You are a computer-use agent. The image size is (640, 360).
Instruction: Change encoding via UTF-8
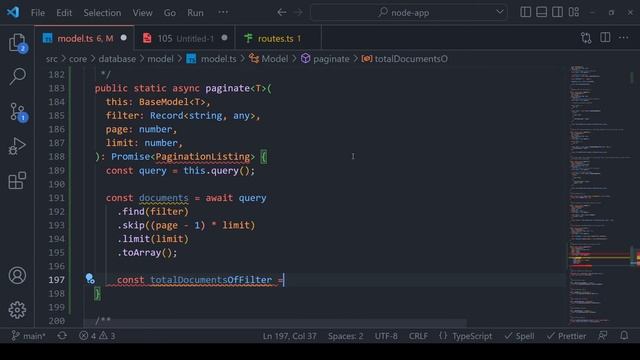point(386,336)
